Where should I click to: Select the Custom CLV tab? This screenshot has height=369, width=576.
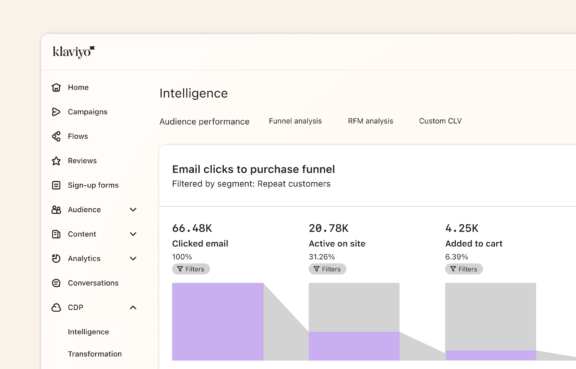tap(440, 121)
